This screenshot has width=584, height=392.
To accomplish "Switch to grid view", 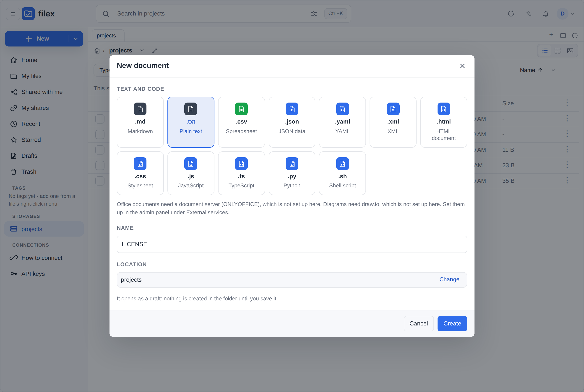I will tap(557, 51).
